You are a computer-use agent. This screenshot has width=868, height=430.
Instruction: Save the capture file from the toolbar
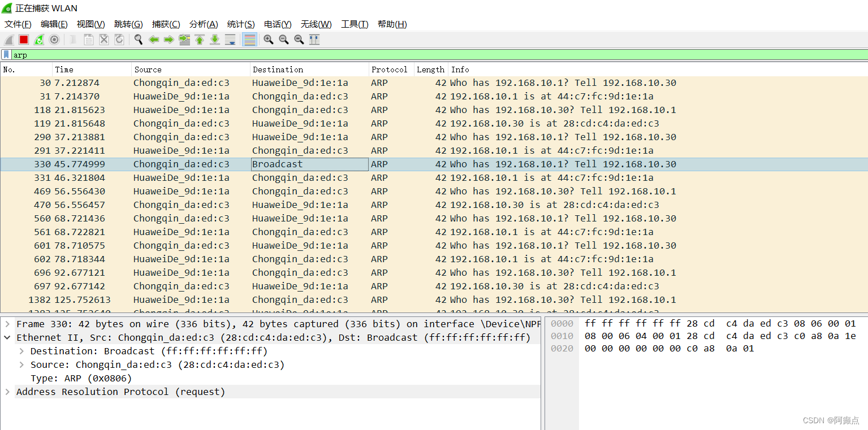point(89,40)
